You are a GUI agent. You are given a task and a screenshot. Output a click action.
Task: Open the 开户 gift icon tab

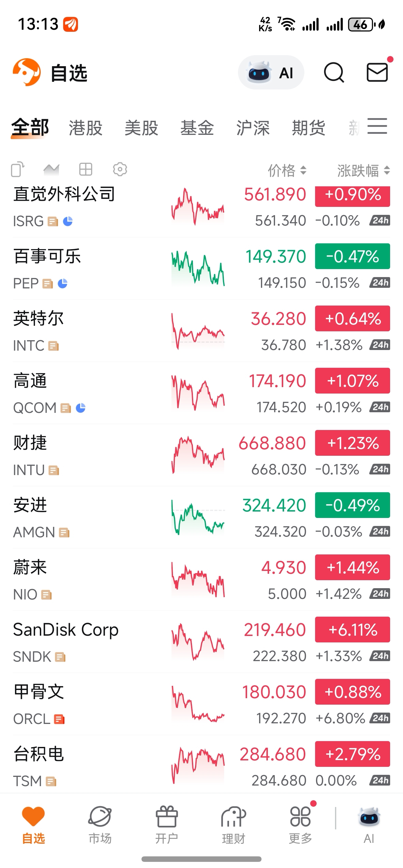(167, 824)
